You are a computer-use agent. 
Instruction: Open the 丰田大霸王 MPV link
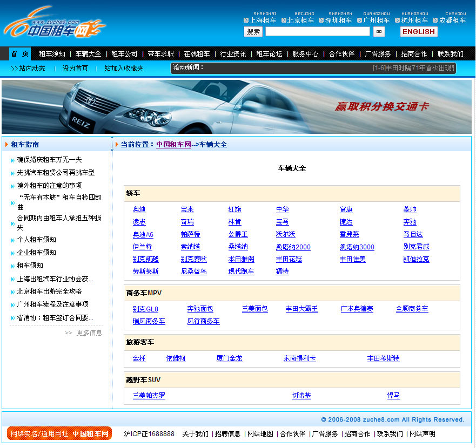tap(301, 309)
